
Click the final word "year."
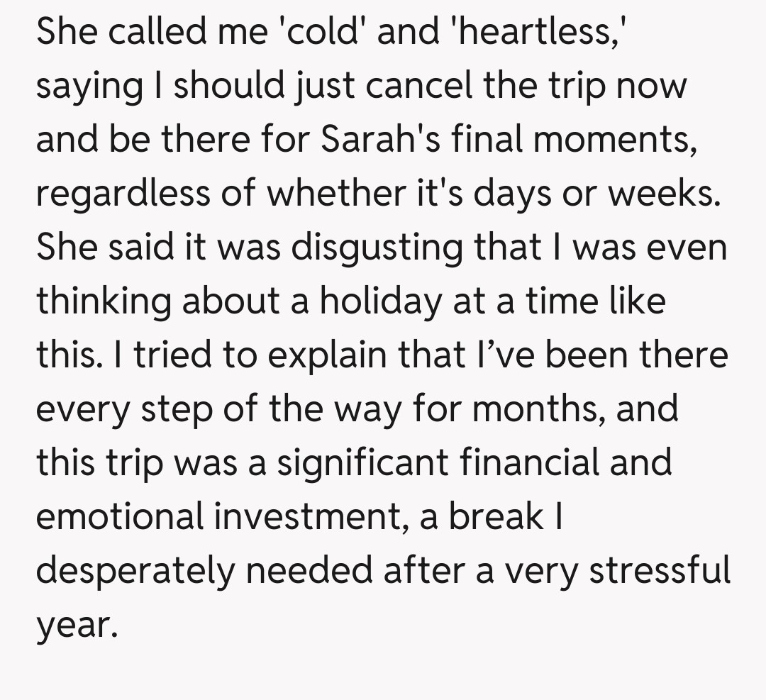click(74, 624)
